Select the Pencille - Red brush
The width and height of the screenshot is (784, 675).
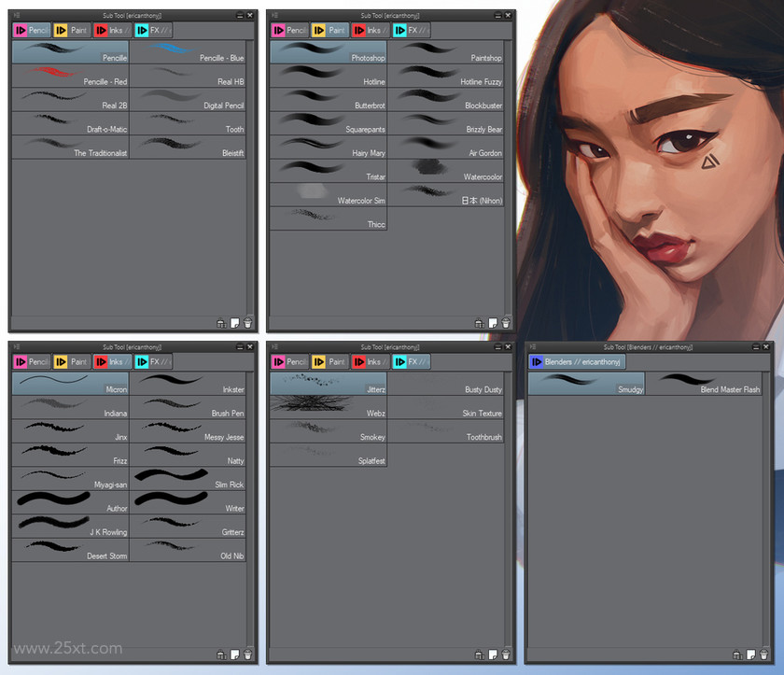[70, 76]
